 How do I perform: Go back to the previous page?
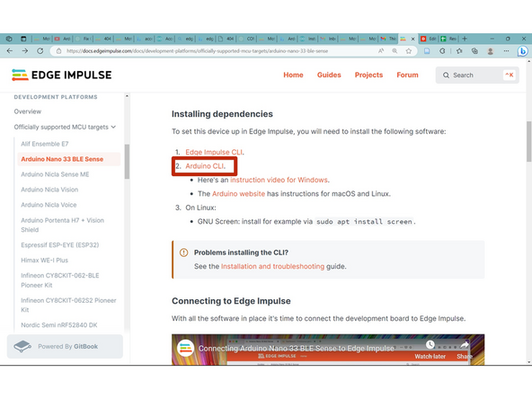10,51
